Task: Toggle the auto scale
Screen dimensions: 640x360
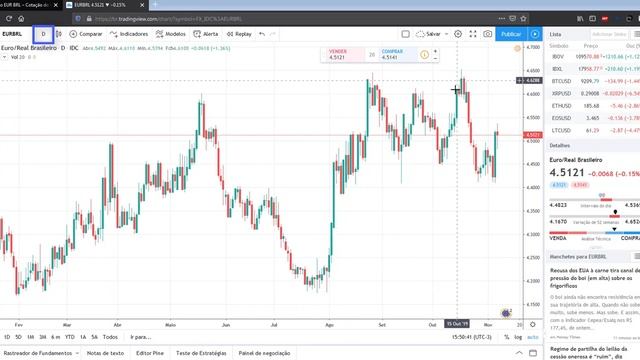Action: 533,337
